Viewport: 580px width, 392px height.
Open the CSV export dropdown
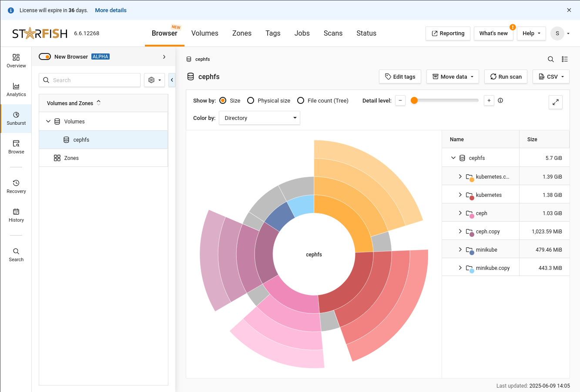[551, 76]
